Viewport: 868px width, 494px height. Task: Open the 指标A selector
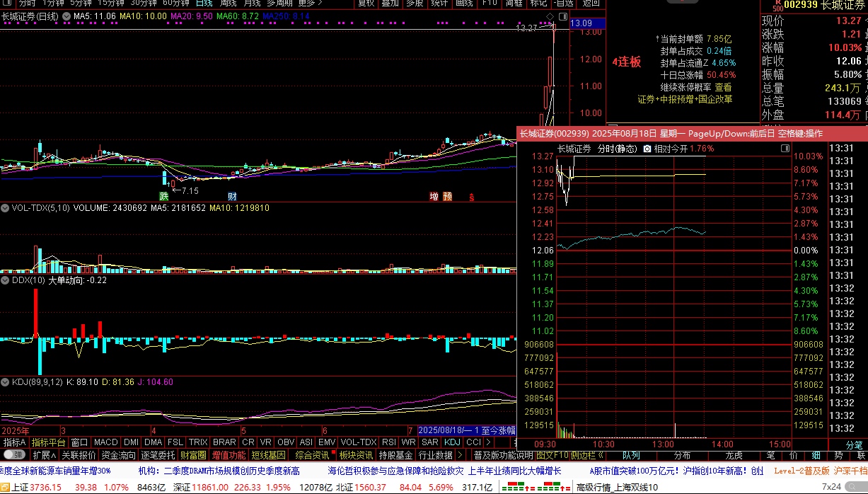click(x=14, y=442)
